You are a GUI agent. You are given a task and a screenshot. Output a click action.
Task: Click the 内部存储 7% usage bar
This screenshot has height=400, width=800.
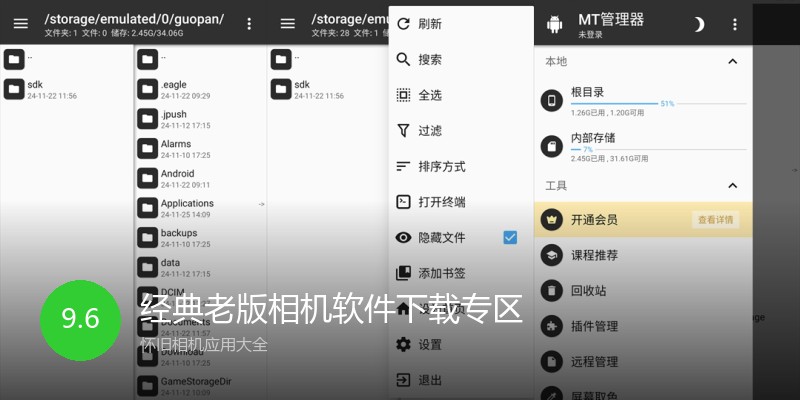click(658, 149)
